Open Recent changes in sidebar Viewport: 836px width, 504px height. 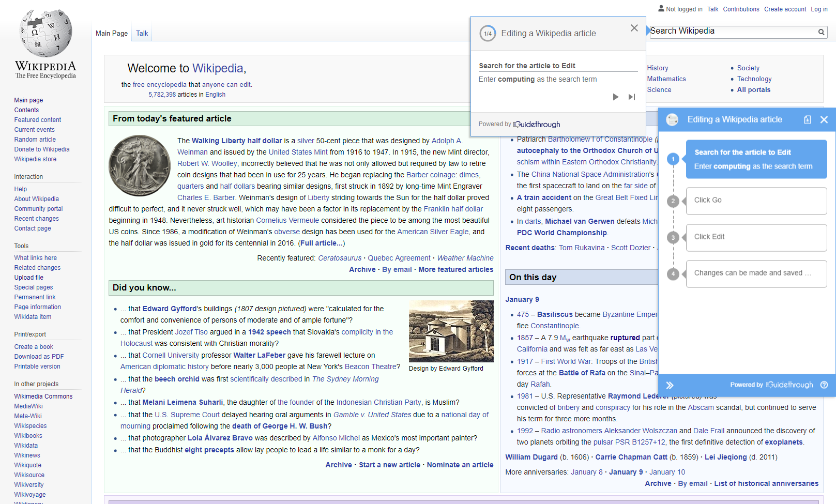[x=37, y=219]
